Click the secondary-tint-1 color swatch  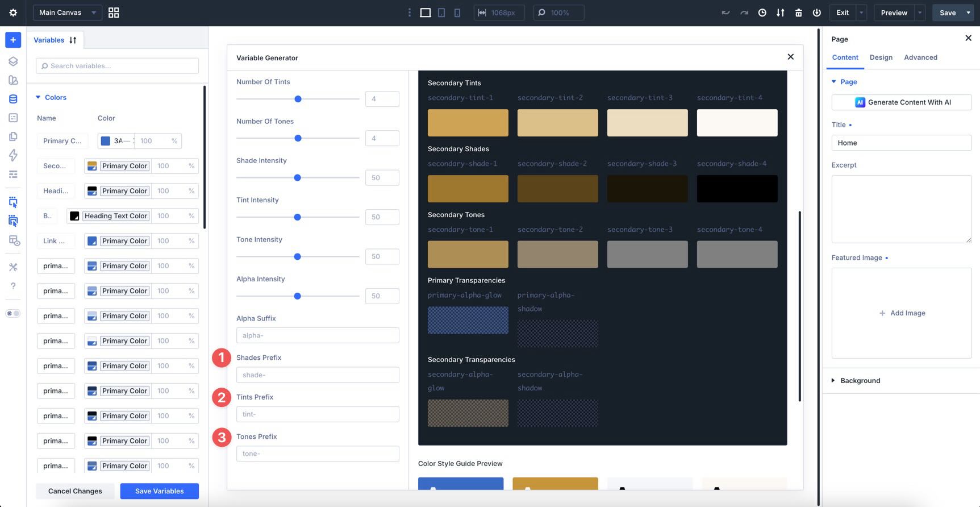[468, 123]
